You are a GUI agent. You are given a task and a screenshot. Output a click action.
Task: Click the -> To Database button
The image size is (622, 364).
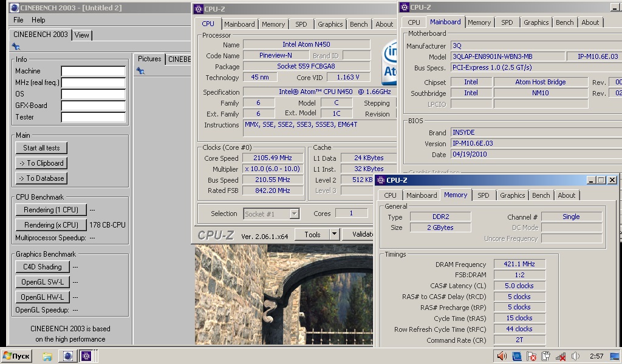[41, 178]
